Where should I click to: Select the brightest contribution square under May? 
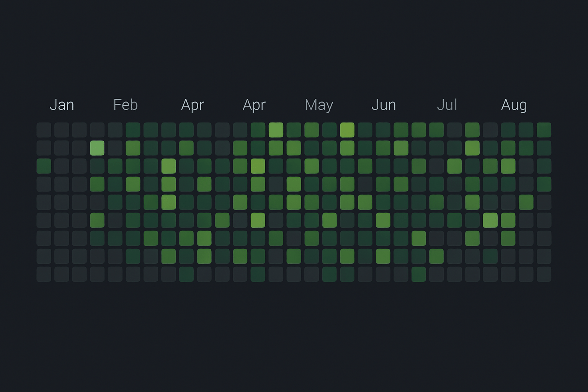(348, 130)
